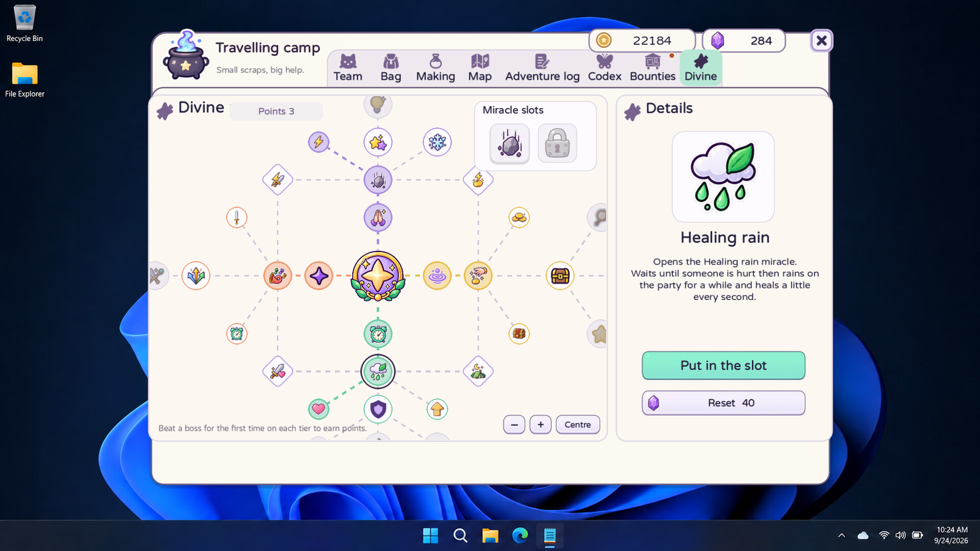Select the gold coins pile node
The image size is (980, 551).
point(519,218)
